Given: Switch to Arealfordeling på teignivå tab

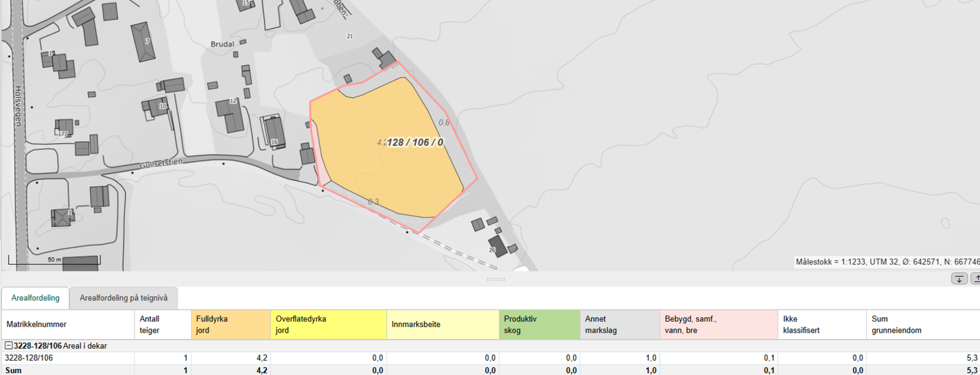Looking at the screenshot, I should (x=123, y=298).
